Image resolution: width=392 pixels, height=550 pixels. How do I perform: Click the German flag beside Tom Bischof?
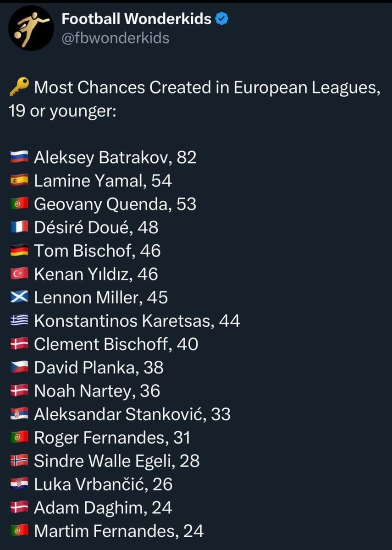pos(19,251)
